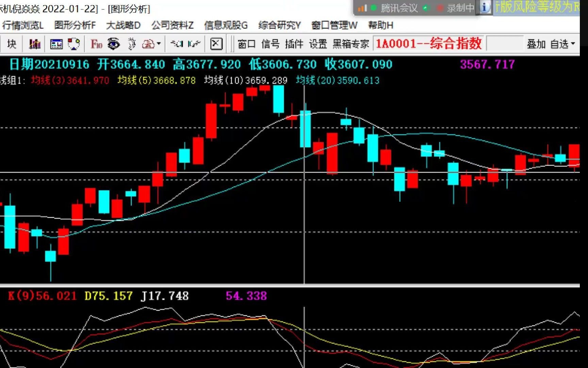This screenshot has height=368, width=588.
Task: Click the D75.157 indicator value
Action: (109, 296)
